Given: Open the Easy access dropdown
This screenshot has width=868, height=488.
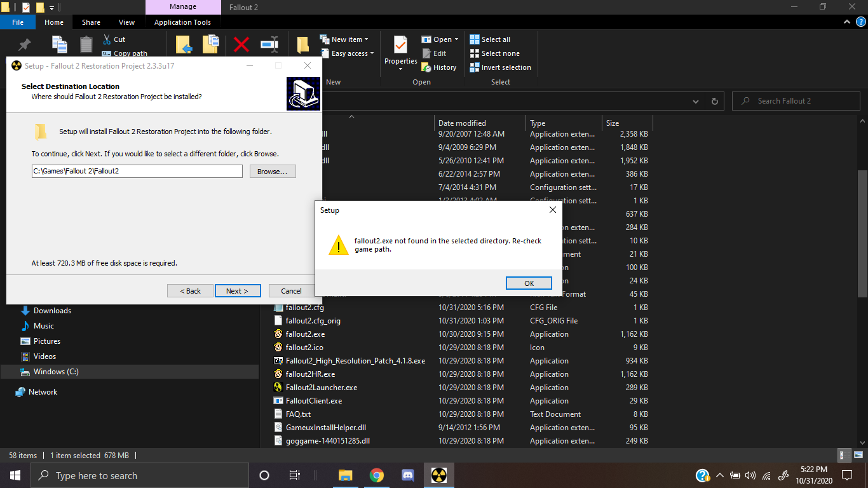Looking at the screenshot, I should click(347, 53).
